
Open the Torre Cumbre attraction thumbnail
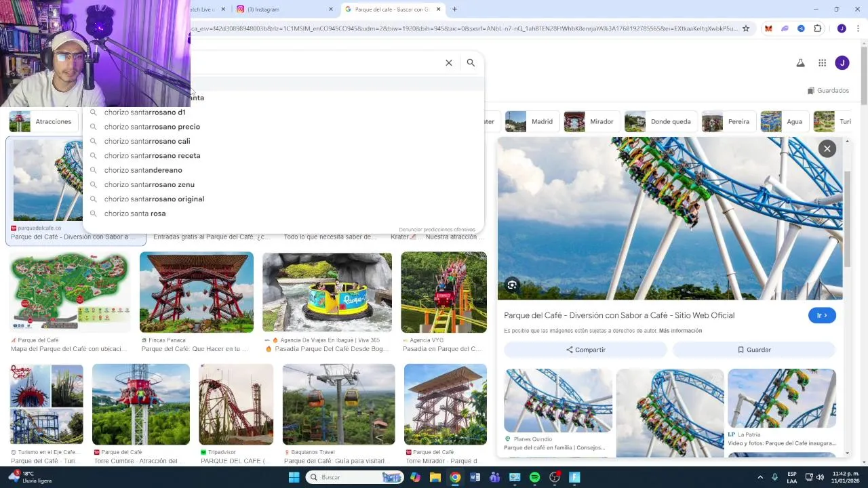141,404
